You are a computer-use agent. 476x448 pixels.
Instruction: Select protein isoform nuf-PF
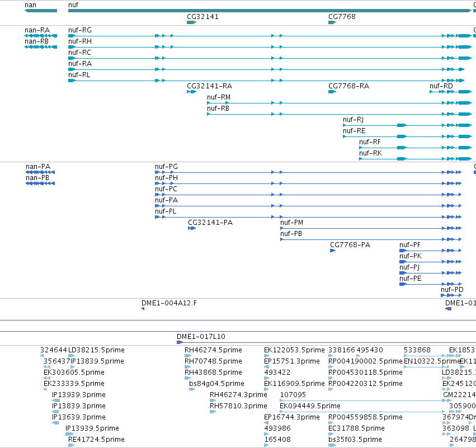410,245
